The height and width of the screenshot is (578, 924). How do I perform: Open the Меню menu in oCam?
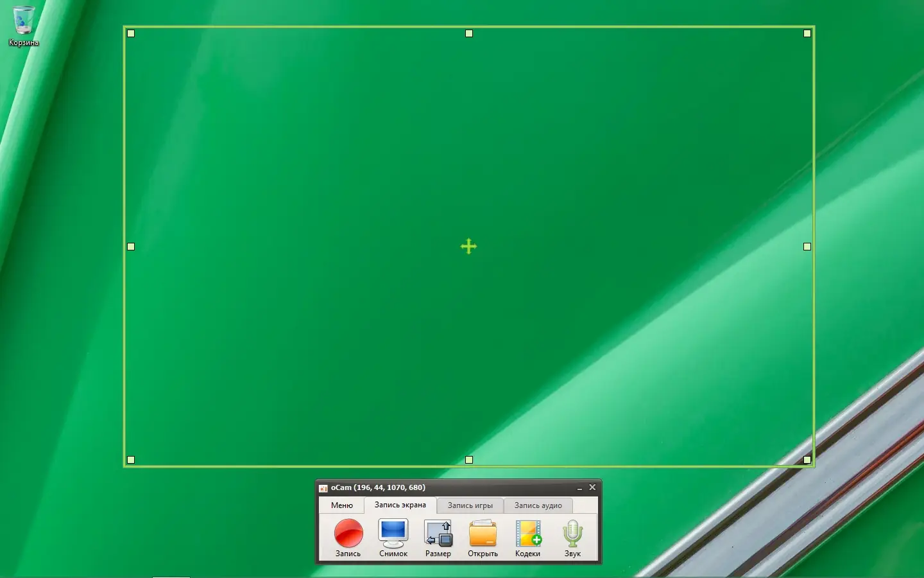point(342,505)
